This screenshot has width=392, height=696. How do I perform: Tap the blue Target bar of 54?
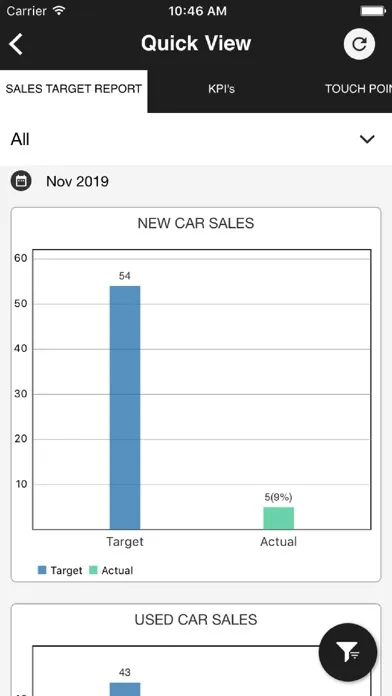click(125, 407)
